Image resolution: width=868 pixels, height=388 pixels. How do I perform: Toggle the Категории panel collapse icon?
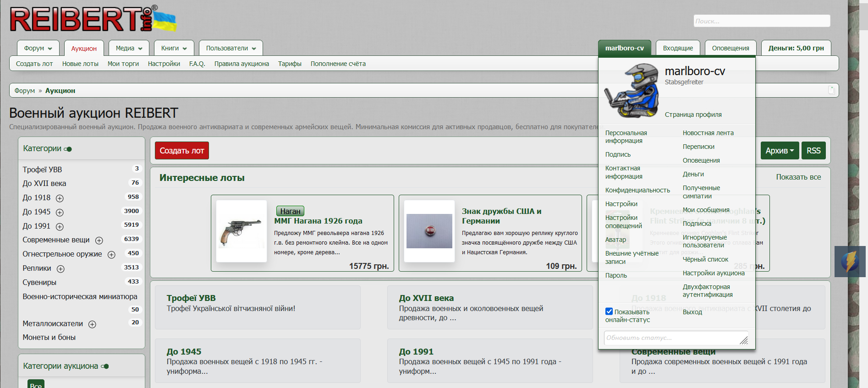tap(68, 149)
